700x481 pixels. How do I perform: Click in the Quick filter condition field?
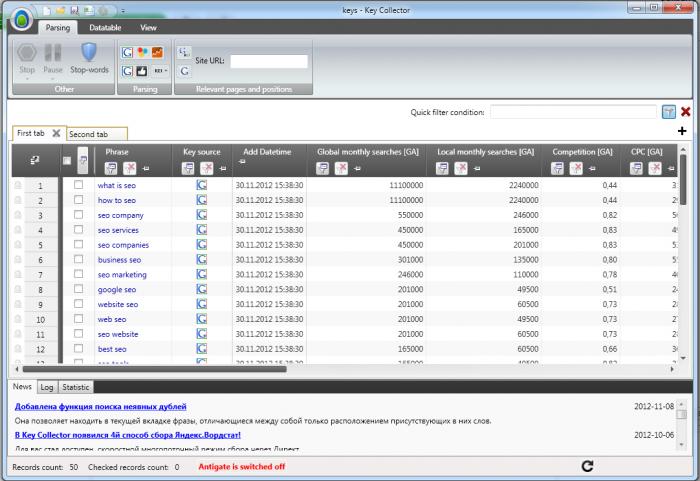click(573, 112)
